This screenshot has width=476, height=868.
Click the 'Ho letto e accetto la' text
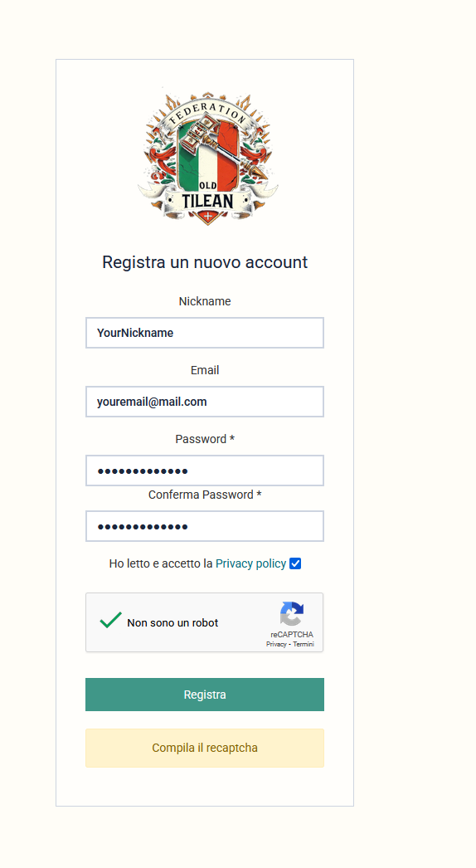tap(161, 563)
